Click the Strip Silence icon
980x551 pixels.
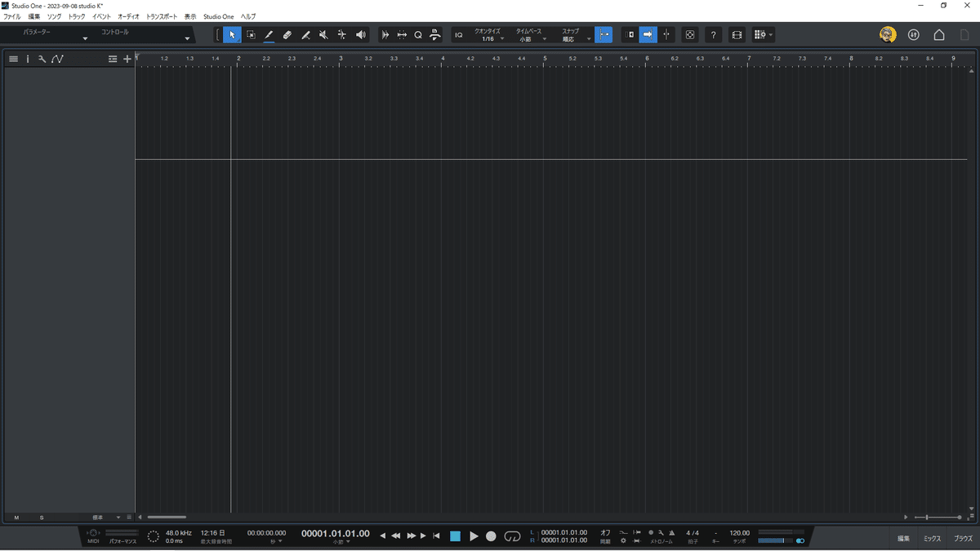pyautogui.click(x=385, y=35)
